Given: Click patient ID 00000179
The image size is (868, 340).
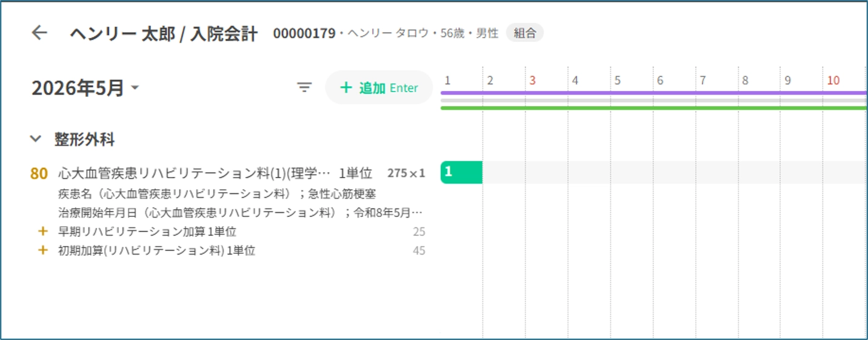Looking at the screenshot, I should pos(304,33).
